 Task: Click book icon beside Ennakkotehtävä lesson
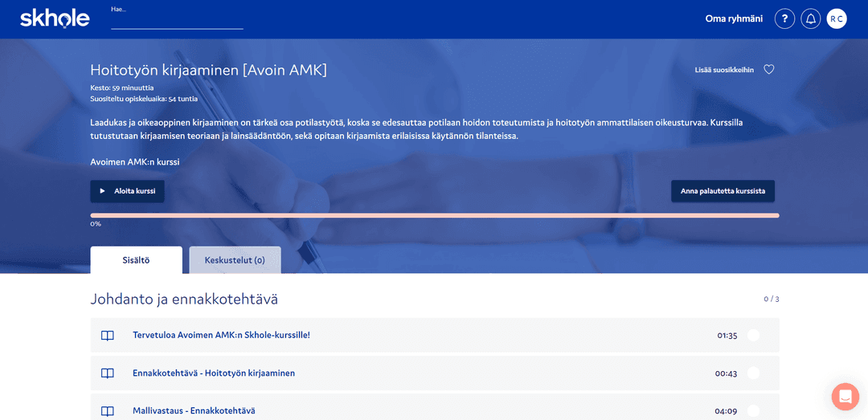(x=108, y=373)
